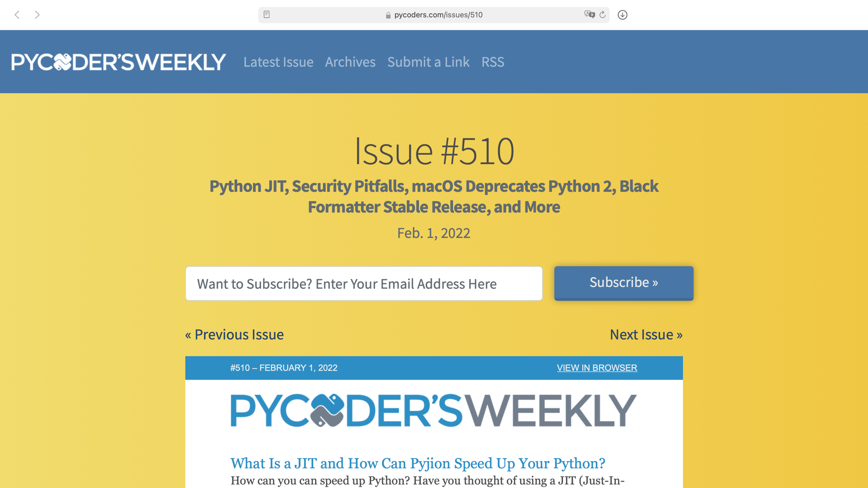Click the JIT article title link

(x=418, y=463)
